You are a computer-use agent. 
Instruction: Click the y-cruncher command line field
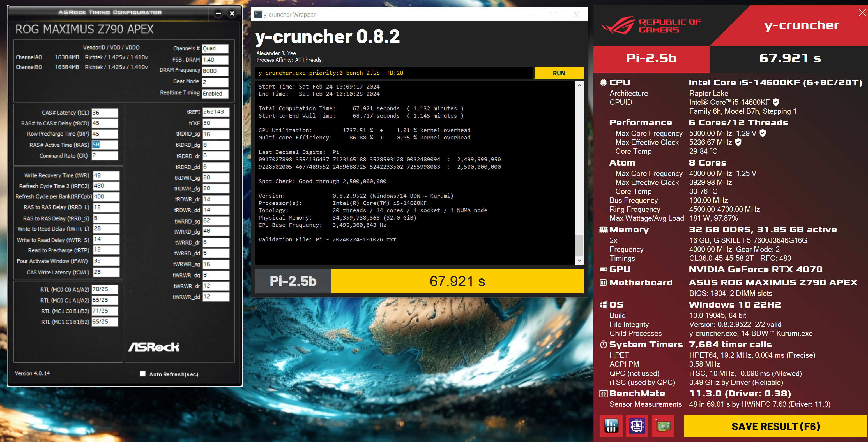[393, 73]
